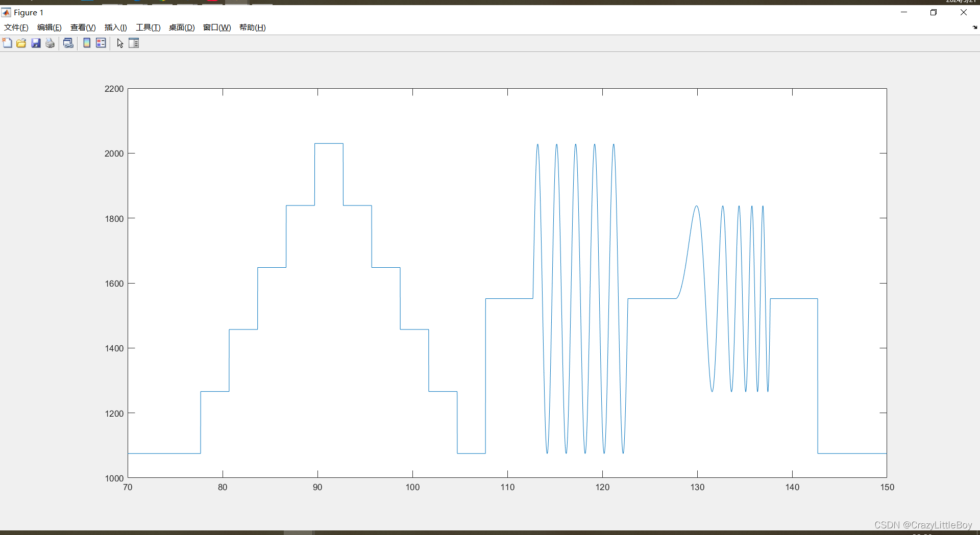Click the first peak of the tall sine wave
Screen dimensions: 980x535
click(537, 145)
